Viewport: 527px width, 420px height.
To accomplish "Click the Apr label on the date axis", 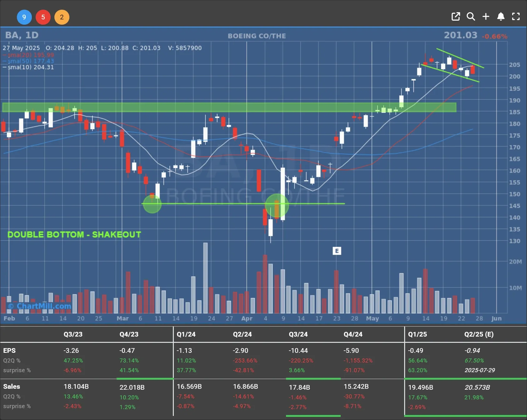I will click(x=247, y=318).
